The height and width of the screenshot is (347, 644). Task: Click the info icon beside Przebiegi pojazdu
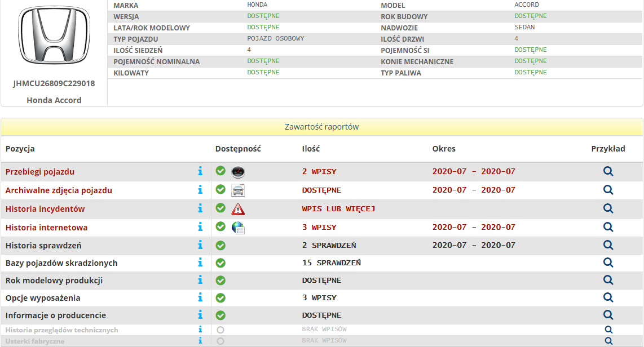coord(200,171)
